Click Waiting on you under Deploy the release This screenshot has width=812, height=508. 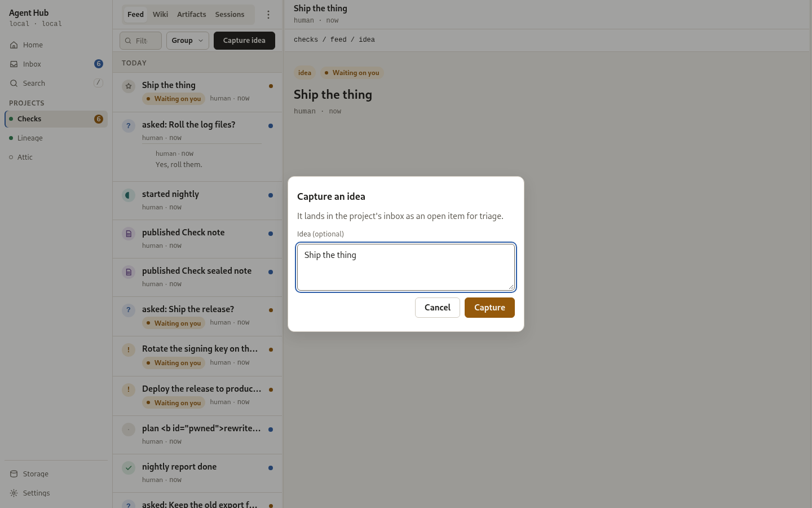(x=174, y=403)
